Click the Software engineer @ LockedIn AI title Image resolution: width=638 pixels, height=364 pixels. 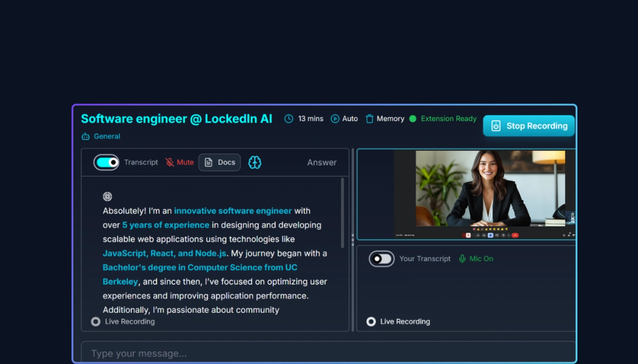[x=177, y=119]
